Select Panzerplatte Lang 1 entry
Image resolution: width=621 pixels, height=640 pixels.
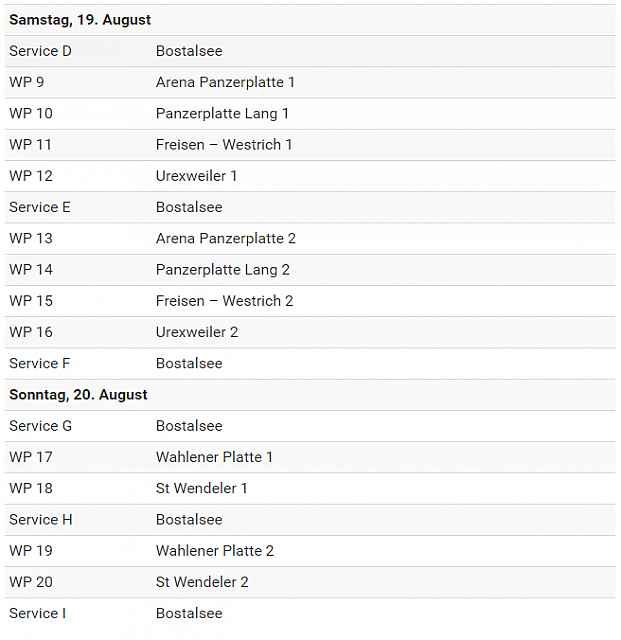pos(222,113)
